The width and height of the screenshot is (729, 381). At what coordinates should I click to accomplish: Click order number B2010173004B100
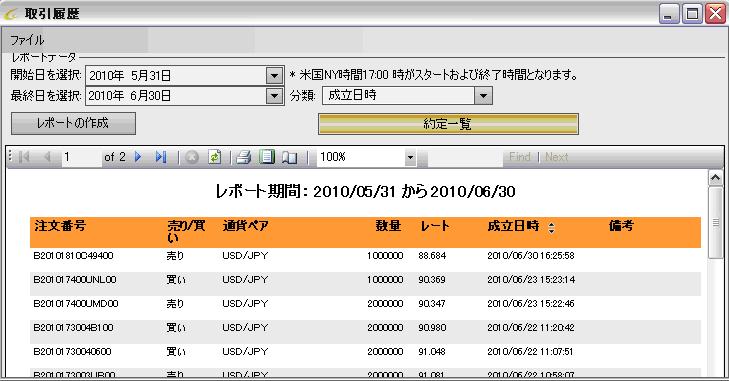[73, 328]
